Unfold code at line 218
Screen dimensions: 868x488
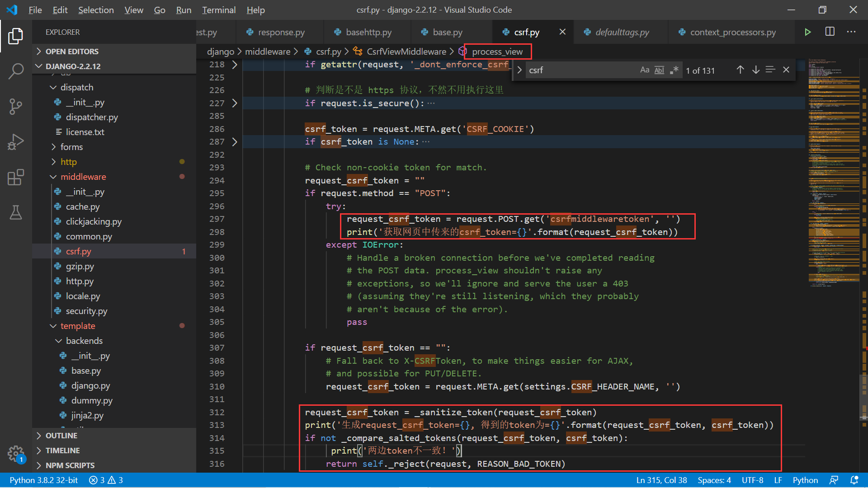(x=235, y=65)
